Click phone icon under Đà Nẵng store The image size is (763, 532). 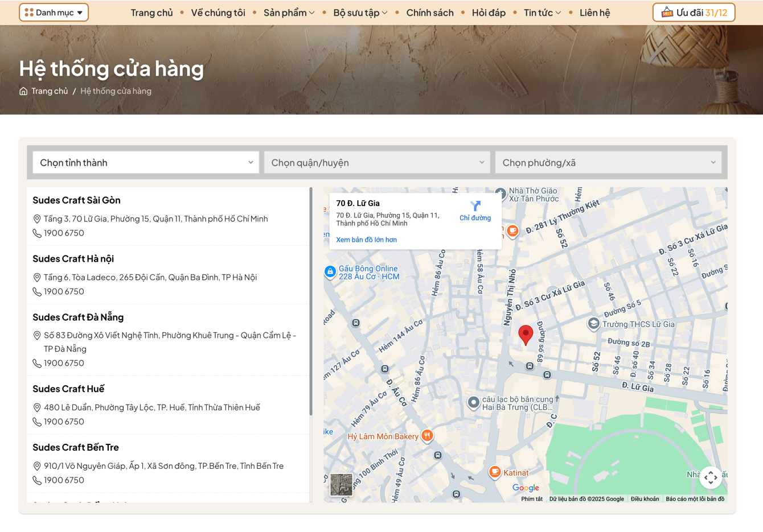(37, 364)
